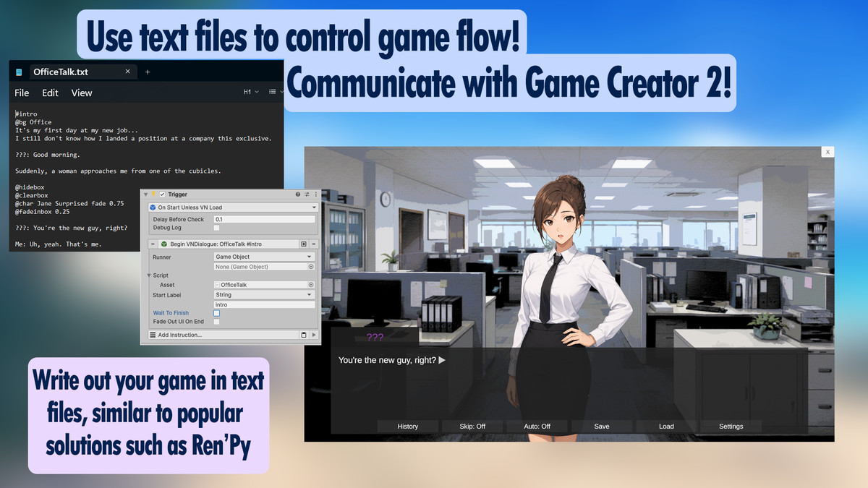Screen dimensions: 868x488
Task: Open the Start Label String dropdown
Action: click(x=265, y=295)
